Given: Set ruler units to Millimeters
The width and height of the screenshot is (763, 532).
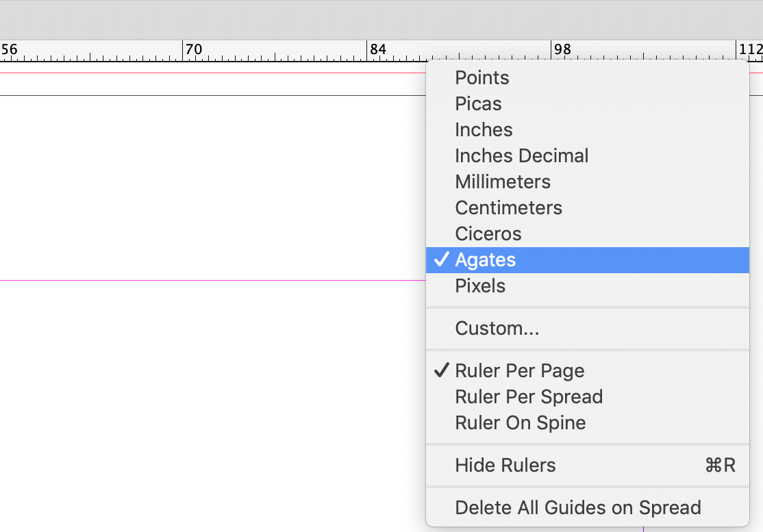Looking at the screenshot, I should tap(502, 181).
